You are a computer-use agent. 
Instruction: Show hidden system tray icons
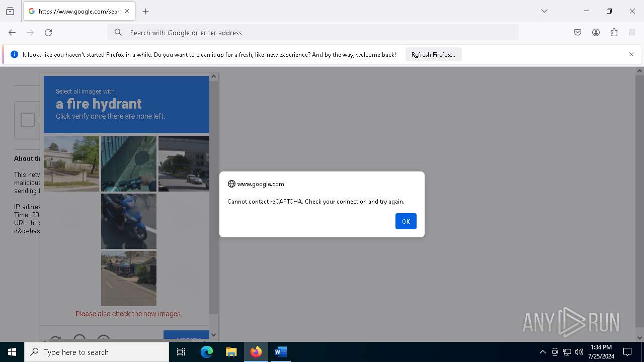542,352
